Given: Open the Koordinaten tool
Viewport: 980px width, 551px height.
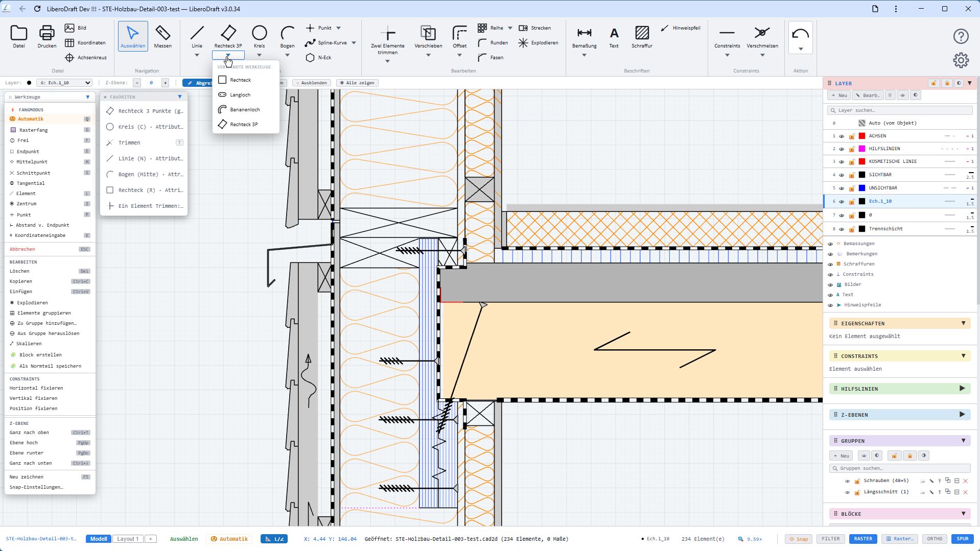Looking at the screenshot, I should [85, 42].
